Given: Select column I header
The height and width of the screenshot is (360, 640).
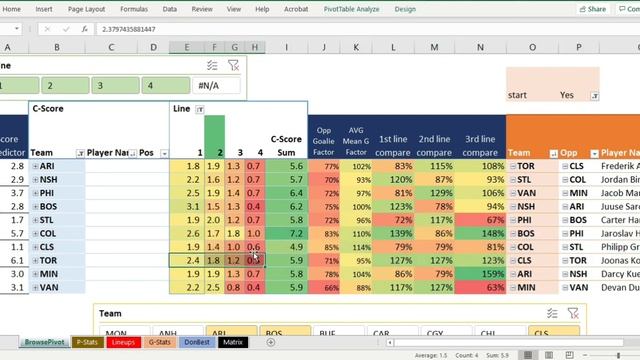Looking at the screenshot, I should tap(287, 47).
